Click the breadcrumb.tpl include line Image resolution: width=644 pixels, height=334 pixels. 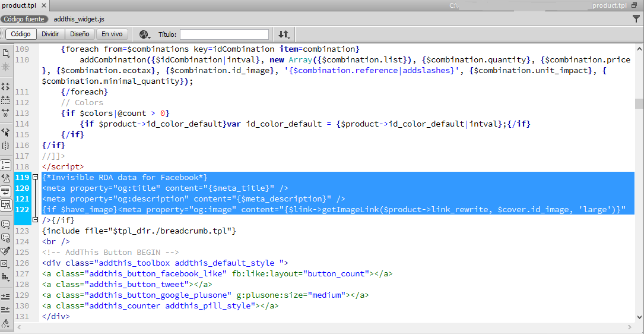point(139,231)
